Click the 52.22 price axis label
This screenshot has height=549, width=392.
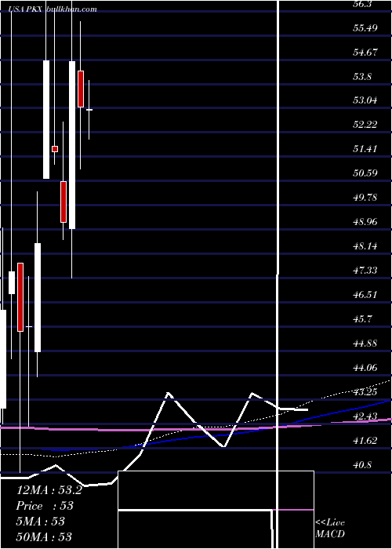(365, 125)
